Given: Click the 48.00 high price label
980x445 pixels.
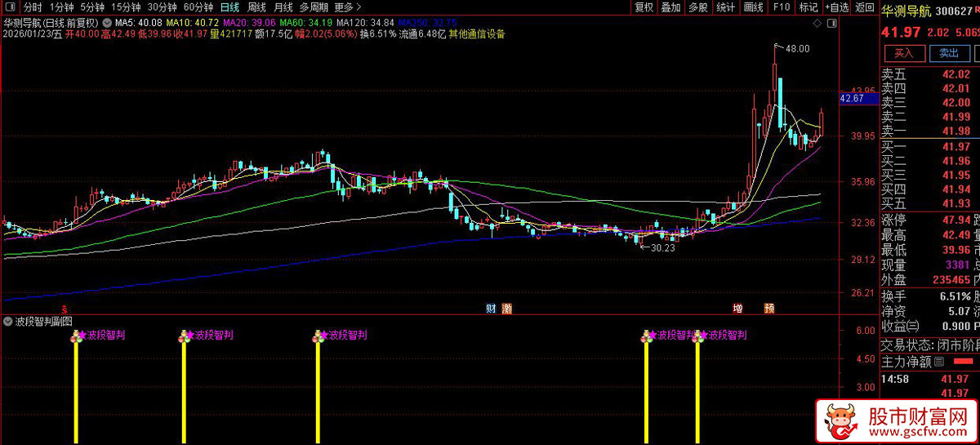Looking at the screenshot, I should 797,48.
